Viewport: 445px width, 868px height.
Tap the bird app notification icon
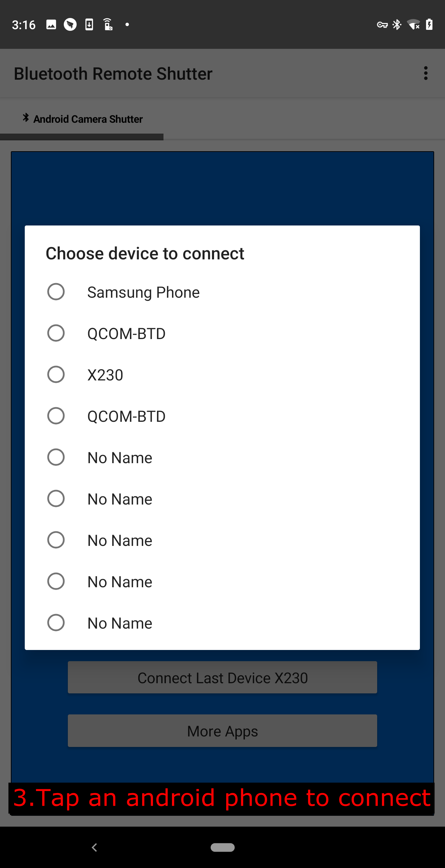coord(70,24)
